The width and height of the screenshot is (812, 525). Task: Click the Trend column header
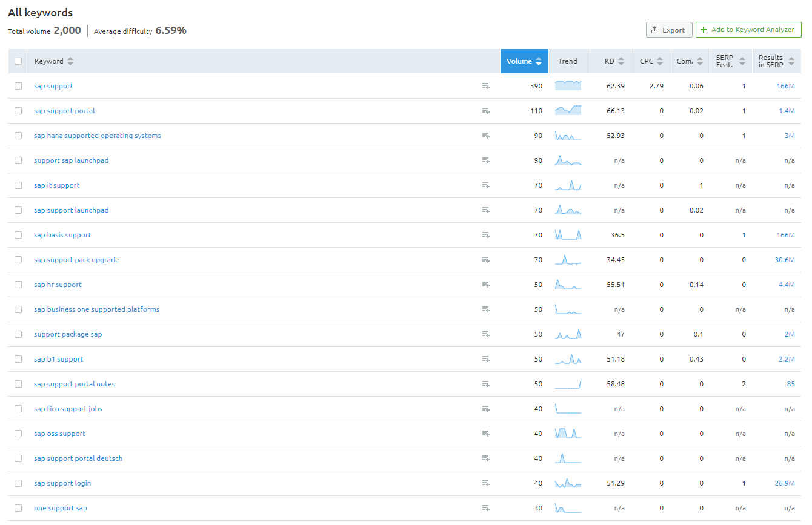click(x=568, y=61)
